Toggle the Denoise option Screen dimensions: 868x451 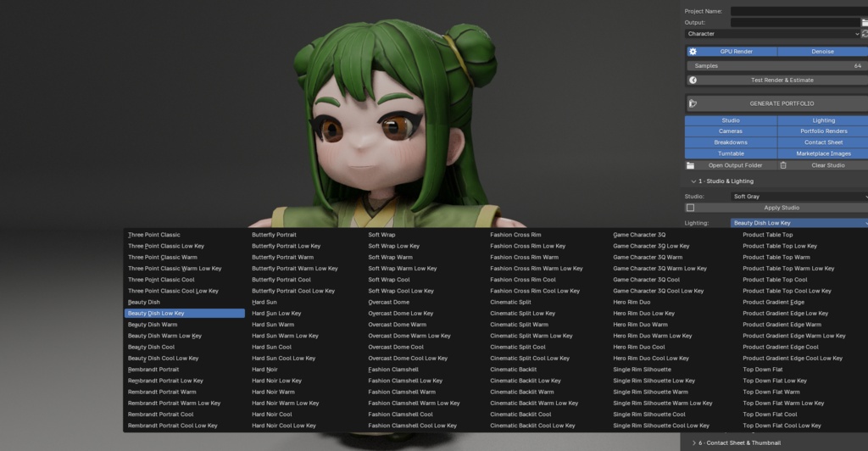click(x=822, y=52)
